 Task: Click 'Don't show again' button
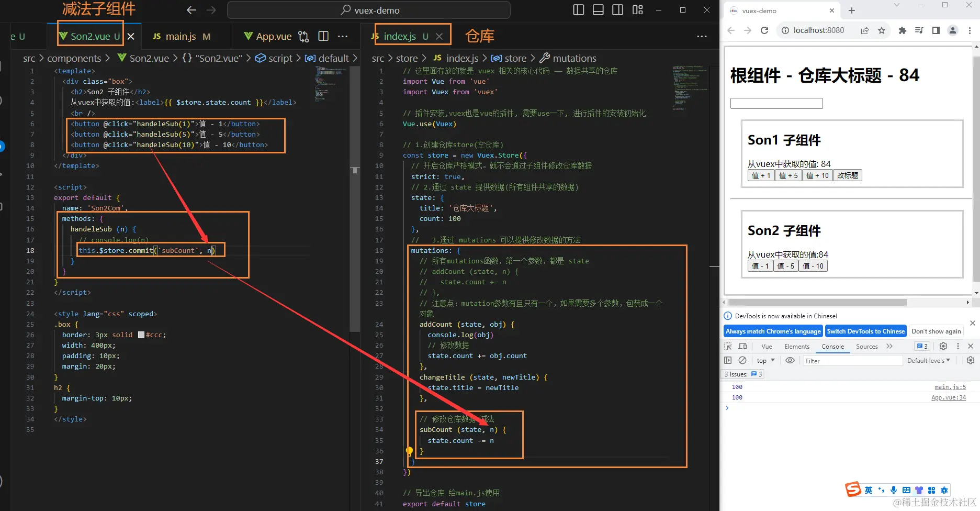pyautogui.click(x=936, y=331)
